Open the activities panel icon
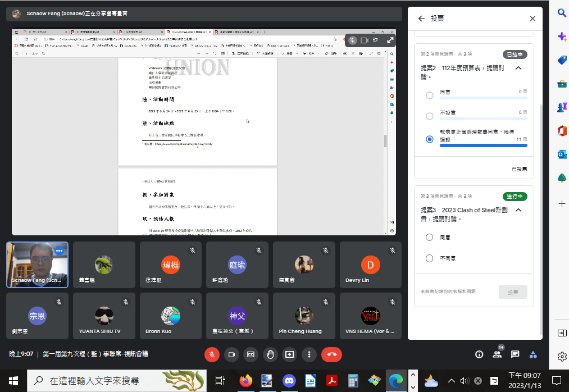569x392 pixels. pos(533,354)
